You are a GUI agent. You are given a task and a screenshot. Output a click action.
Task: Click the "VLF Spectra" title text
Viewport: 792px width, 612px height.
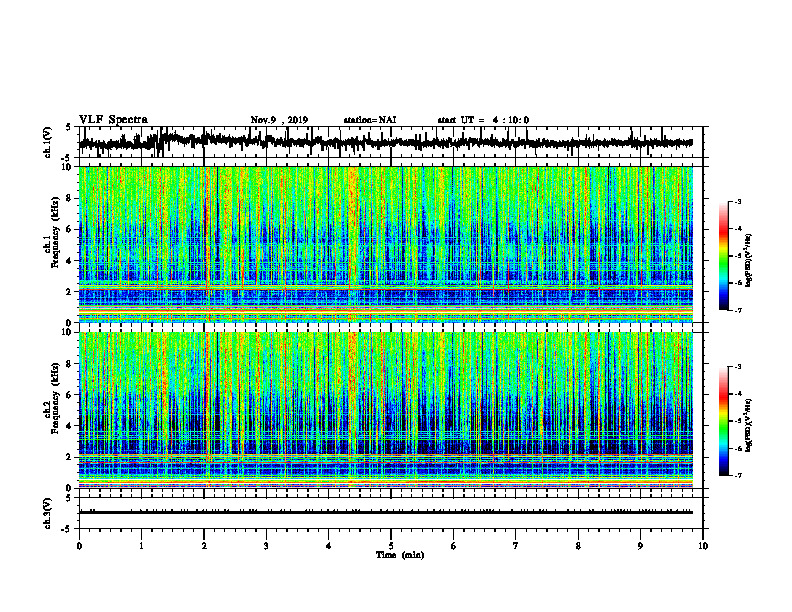113,120
